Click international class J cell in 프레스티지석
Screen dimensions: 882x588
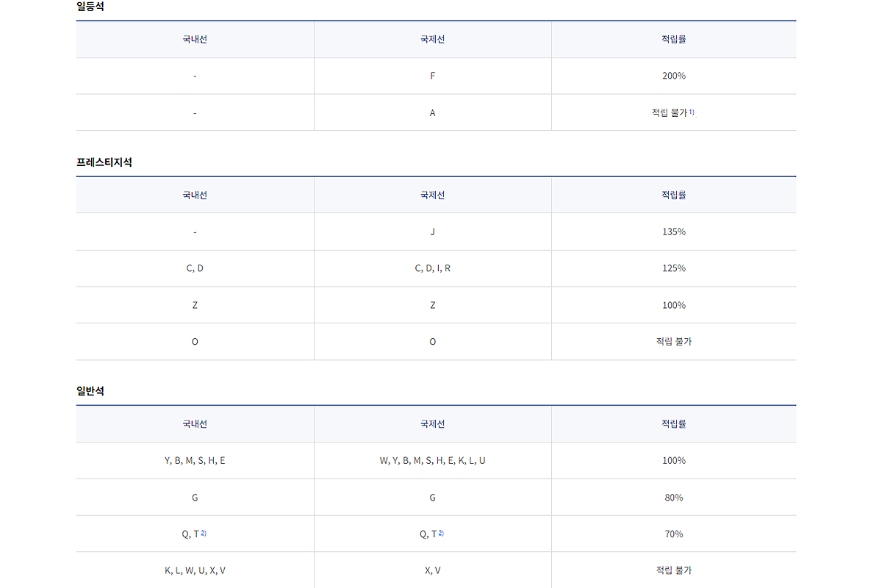(432, 232)
